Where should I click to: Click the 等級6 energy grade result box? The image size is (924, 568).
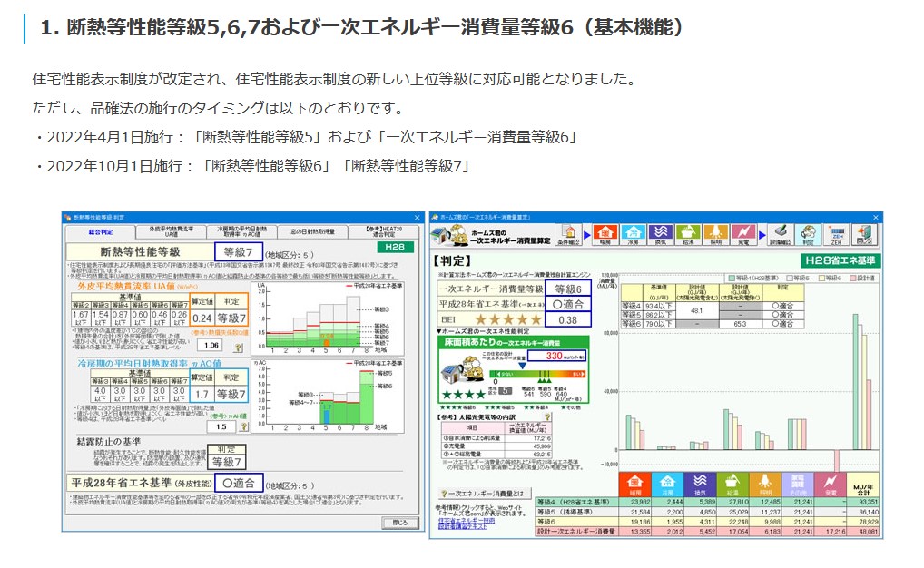[x=568, y=289]
